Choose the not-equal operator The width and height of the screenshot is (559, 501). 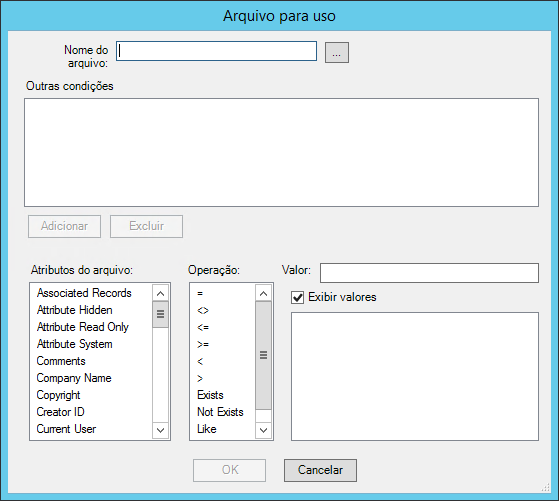click(203, 310)
